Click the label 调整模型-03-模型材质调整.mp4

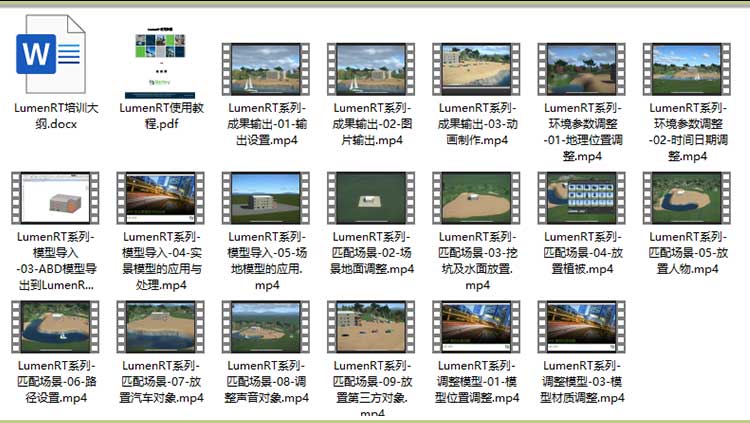(583, 381)
